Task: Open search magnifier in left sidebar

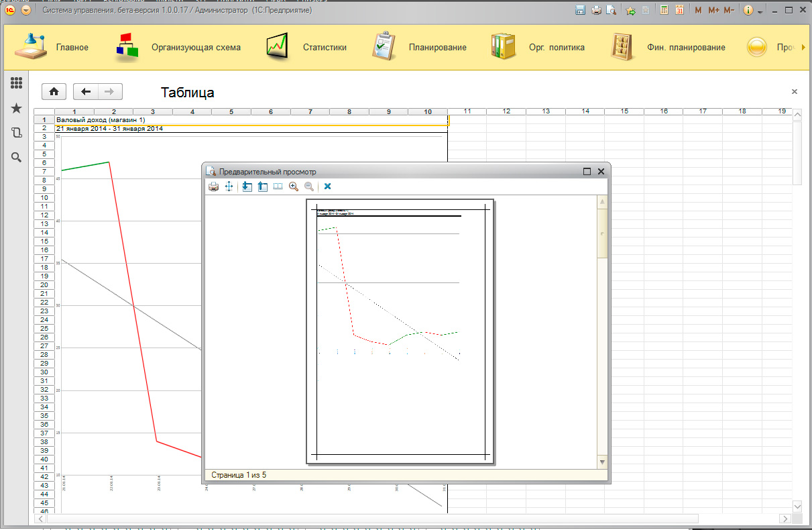Action: click(x=17, y=158)
